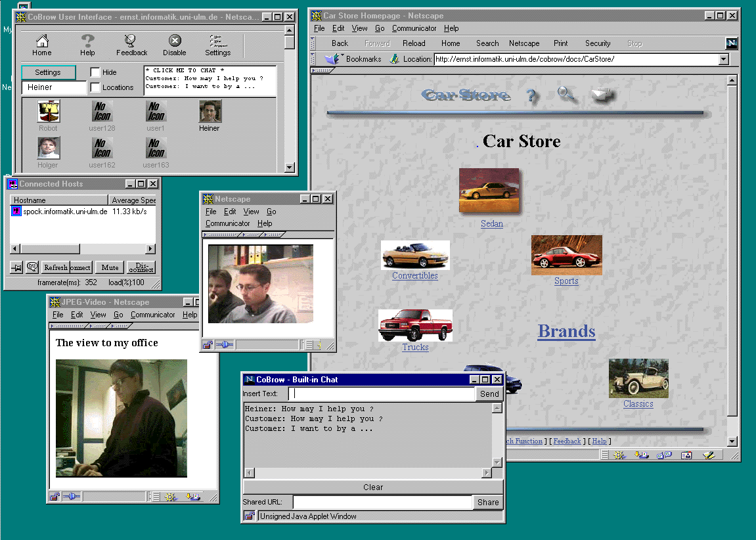Image resolution: width=756 pixels, height=540 pixels.
Task: Click the Composer icon in Car Store component bar
Action: (x=708, y=455)
